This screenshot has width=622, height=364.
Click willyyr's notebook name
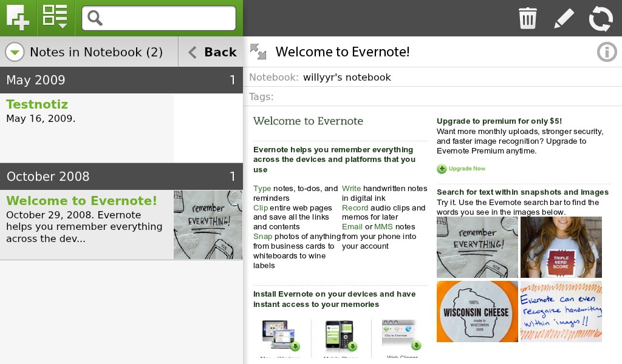pos(347,77)
